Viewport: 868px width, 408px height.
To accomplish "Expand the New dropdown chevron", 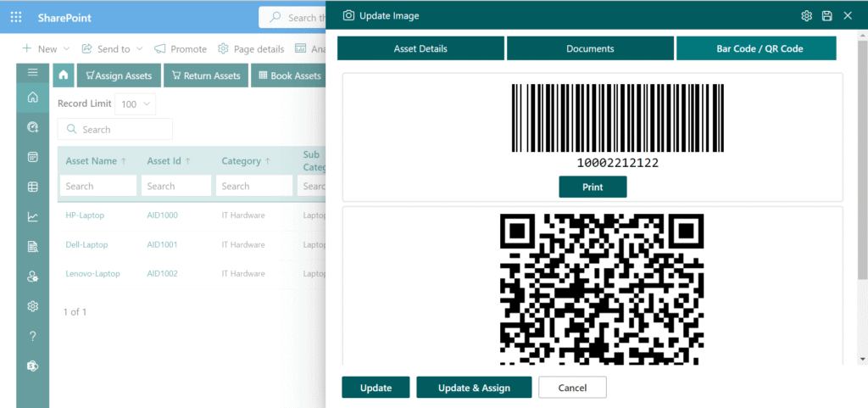I will [66, 48].
